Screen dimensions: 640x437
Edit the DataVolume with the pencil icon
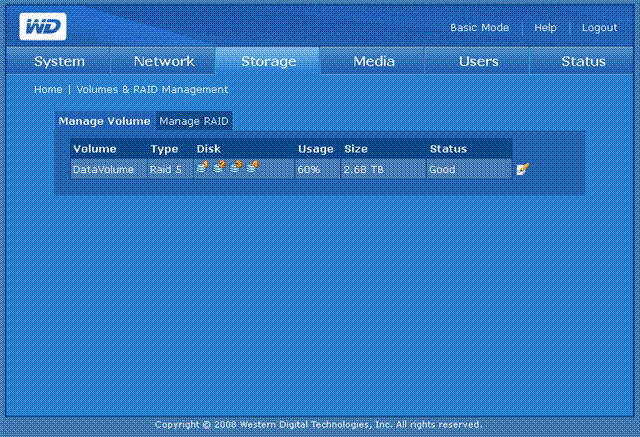coord(522,169)
